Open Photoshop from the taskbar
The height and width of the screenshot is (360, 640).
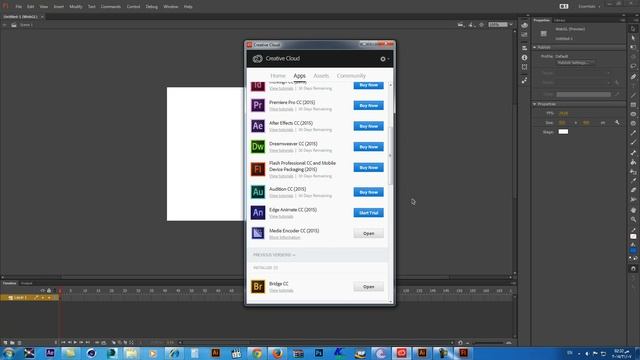(x=319, y=353)
